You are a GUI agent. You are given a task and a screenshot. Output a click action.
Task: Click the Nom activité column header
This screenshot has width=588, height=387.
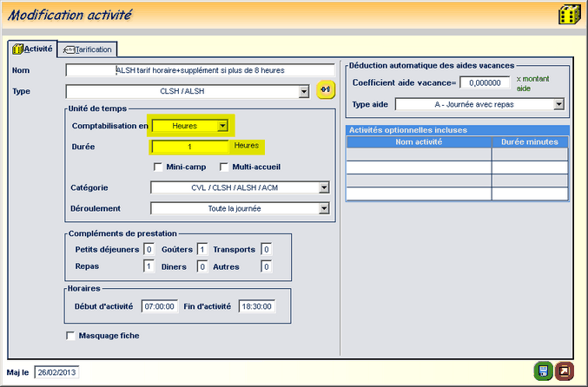(419, 141)
